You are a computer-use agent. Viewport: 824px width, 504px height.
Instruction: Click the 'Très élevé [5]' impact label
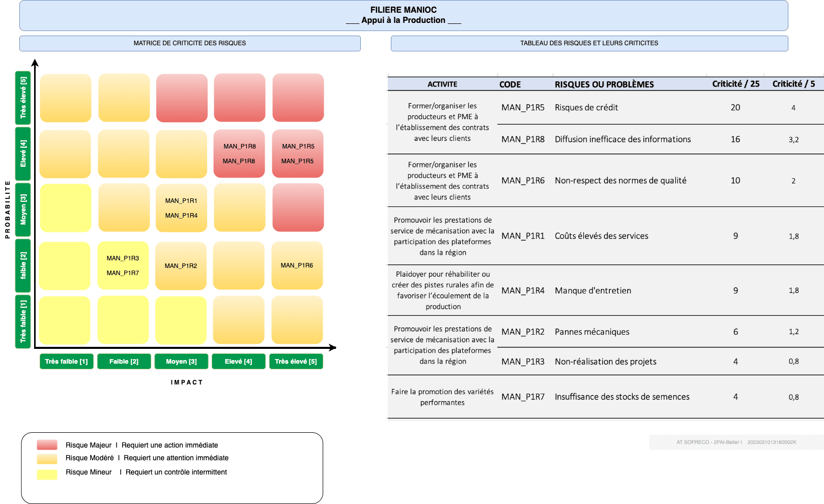(296, 362)
